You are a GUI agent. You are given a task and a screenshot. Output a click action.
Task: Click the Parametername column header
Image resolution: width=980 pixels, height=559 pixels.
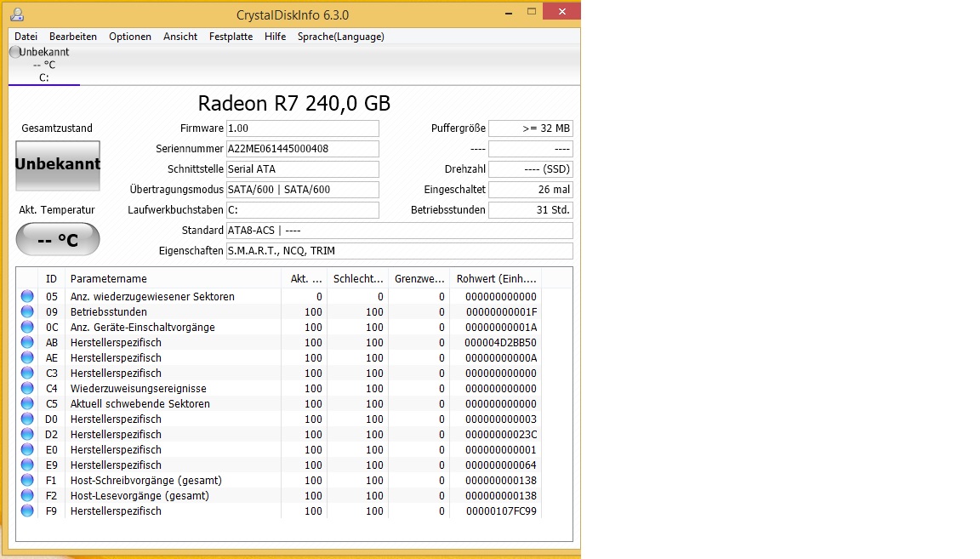[173, 279]
